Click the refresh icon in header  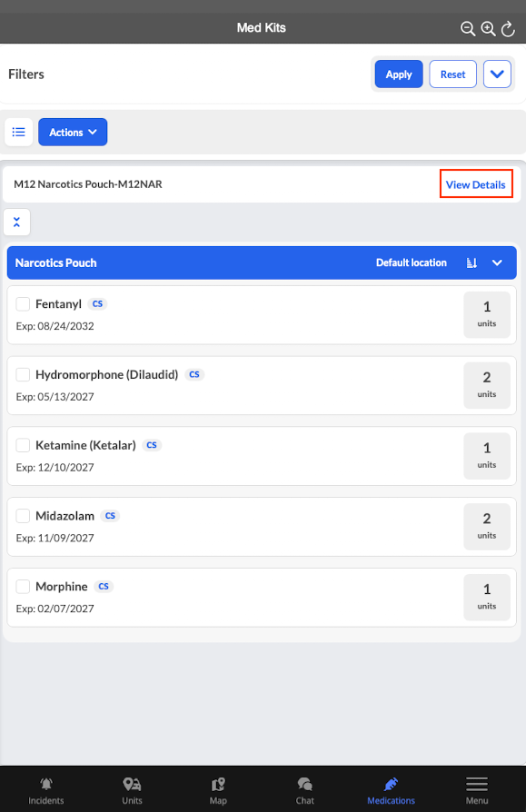(x=508, y=28)
